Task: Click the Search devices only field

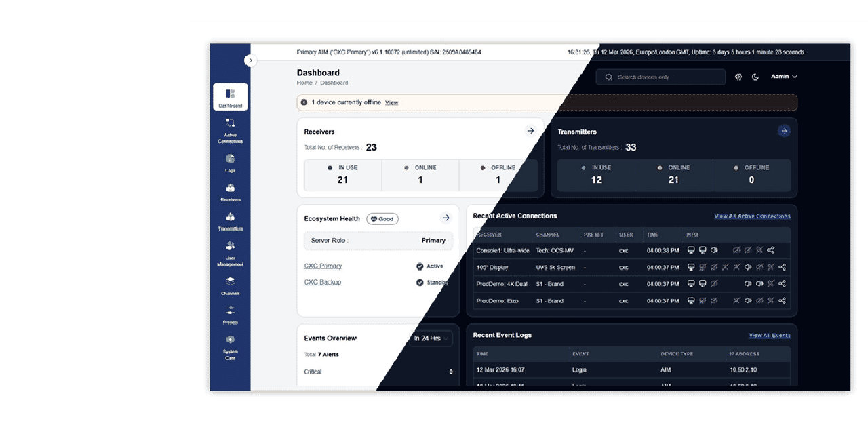Action: click(x=660, y=77)
